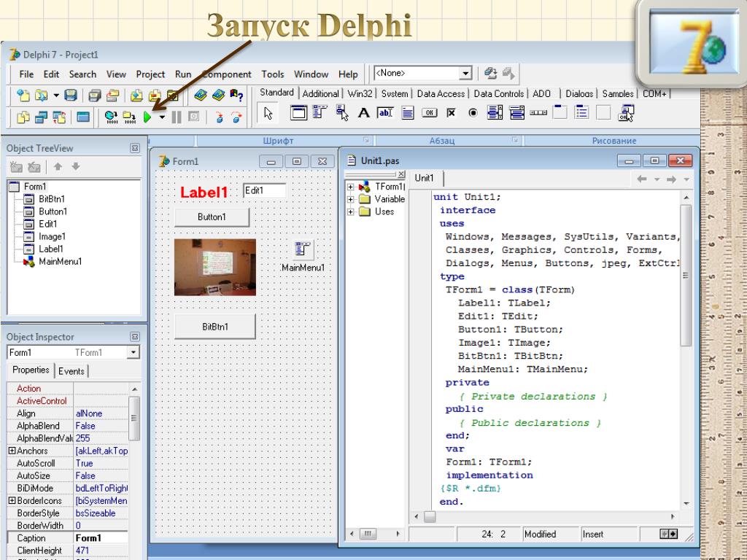The image size is (747, 560).
Task: Open the Project menu
Action: click(x=150, y=74)
